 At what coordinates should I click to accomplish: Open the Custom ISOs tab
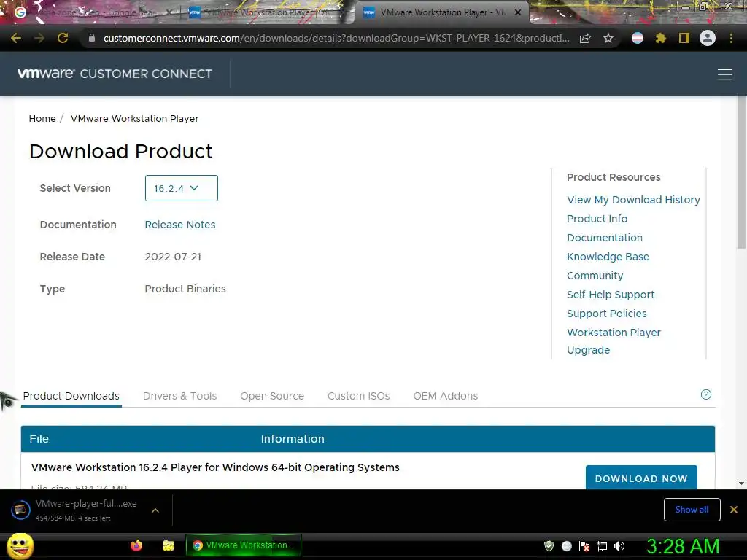(358, 396)
